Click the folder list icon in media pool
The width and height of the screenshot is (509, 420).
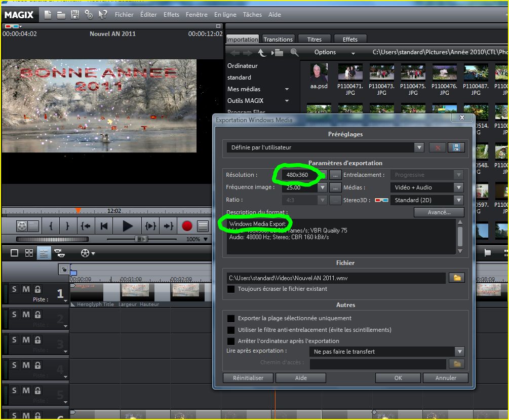click(278, 53)
